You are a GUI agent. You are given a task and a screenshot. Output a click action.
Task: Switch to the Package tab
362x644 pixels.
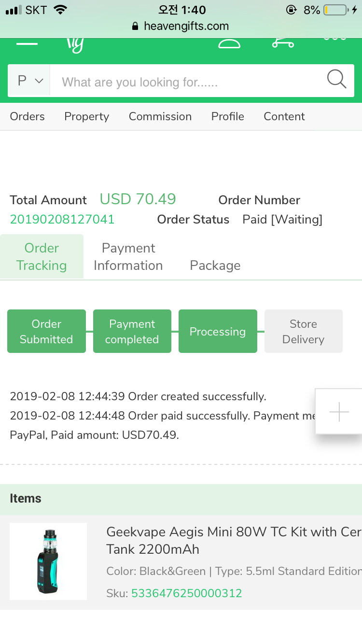[215, 266]
